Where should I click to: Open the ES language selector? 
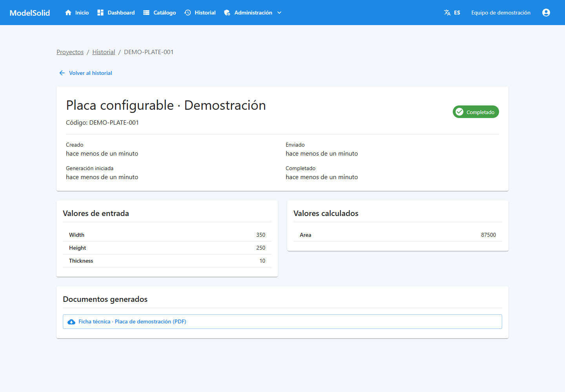pyautogui.click(x=452, y=13)
